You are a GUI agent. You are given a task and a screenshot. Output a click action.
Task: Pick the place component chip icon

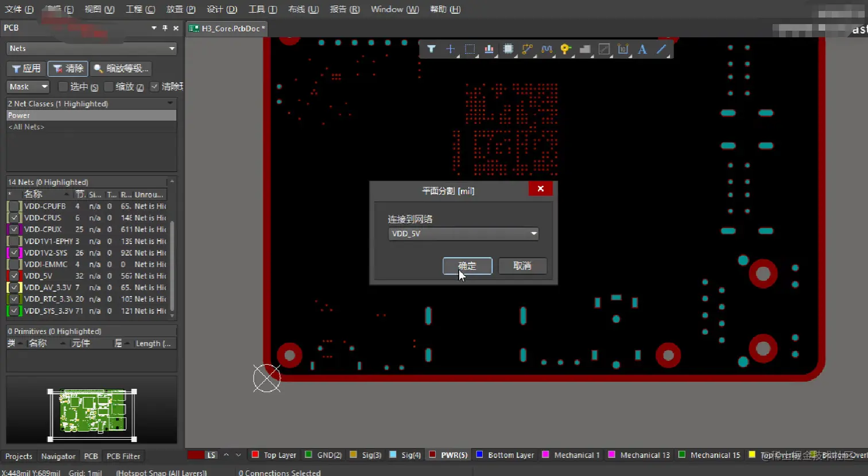point(508,49)
